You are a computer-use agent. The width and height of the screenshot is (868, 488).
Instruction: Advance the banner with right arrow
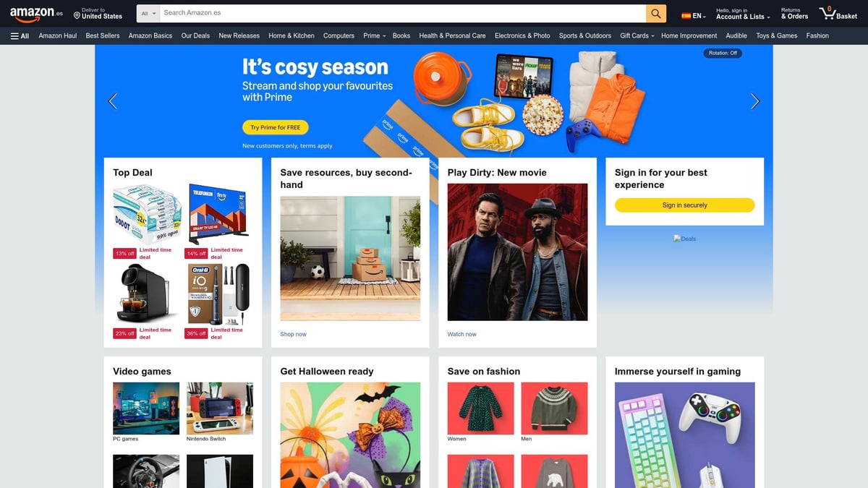755,101
